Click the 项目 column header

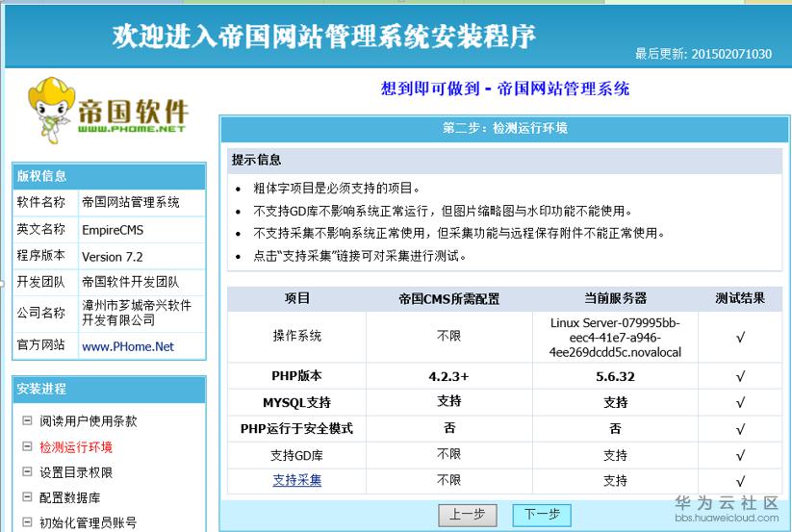[297, 298]
